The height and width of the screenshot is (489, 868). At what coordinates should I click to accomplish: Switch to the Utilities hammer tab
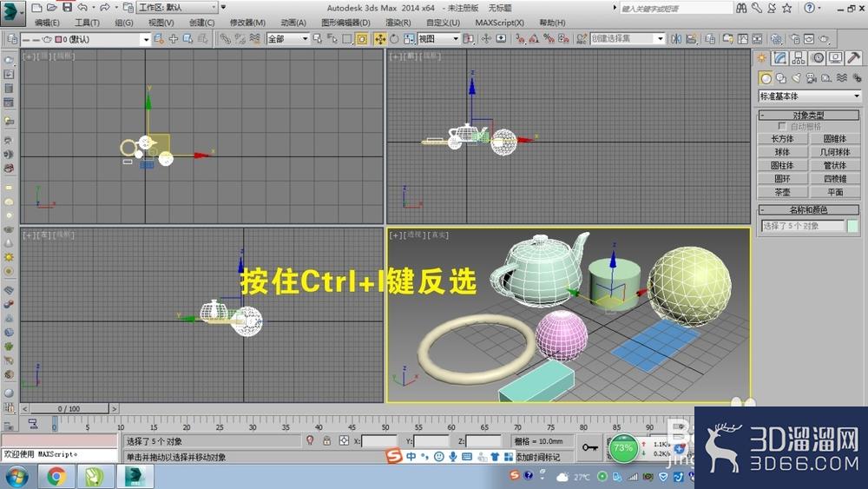pos(853,57)
